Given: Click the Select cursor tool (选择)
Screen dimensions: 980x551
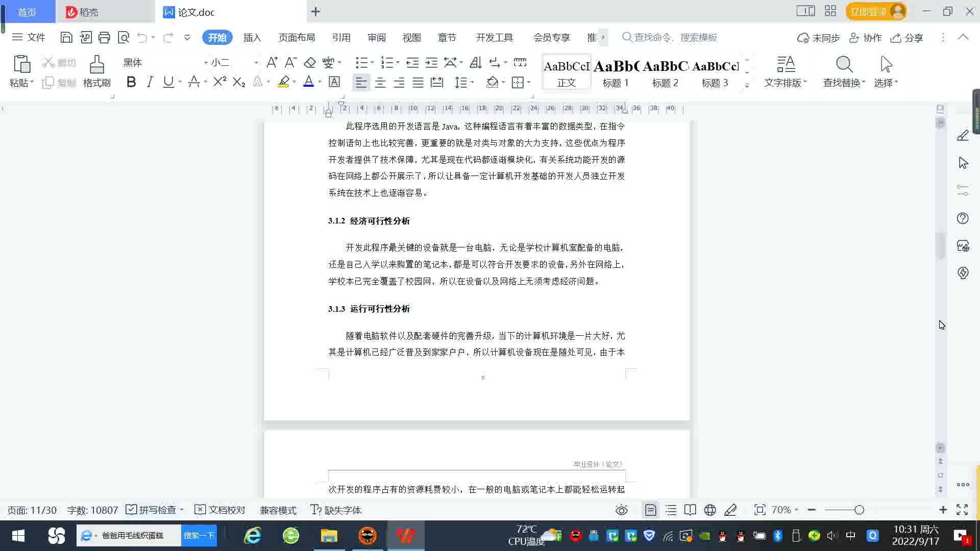Looking at the screenshot, I should [x=886, y=70].
